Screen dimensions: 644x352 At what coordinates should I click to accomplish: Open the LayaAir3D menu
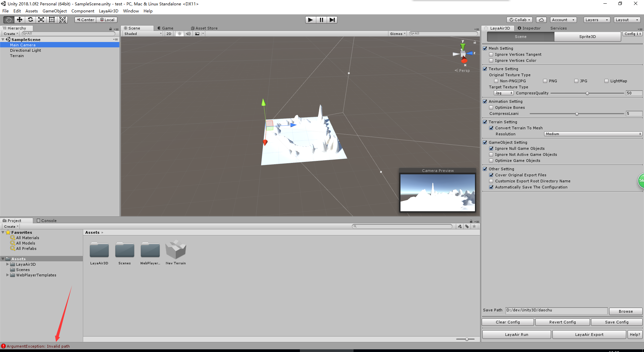tap(108, 11)
